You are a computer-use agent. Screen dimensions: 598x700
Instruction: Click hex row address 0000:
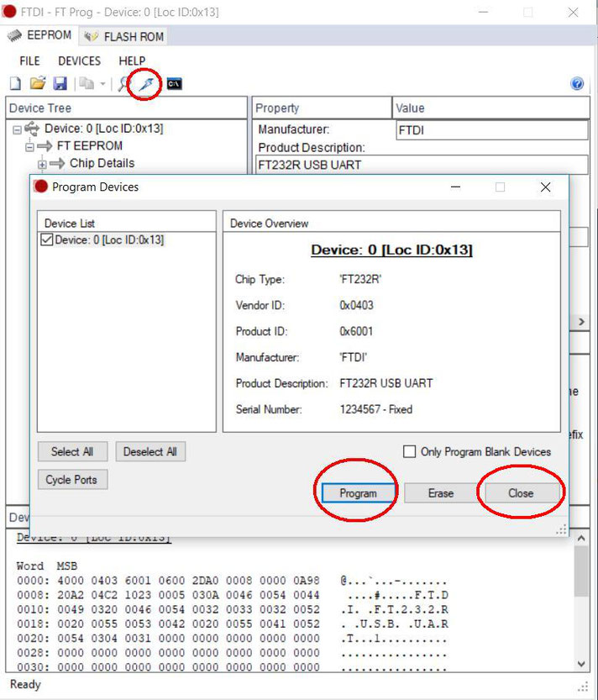pos(33,581)
